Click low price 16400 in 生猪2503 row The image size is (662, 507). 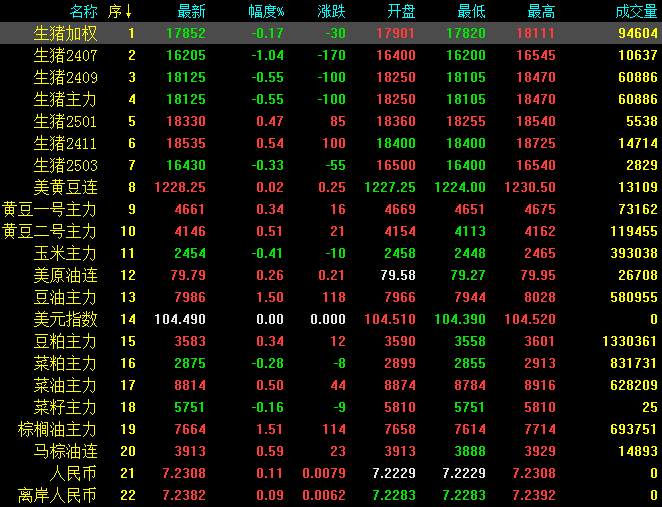pyautogui.click(x=466, y=165)
